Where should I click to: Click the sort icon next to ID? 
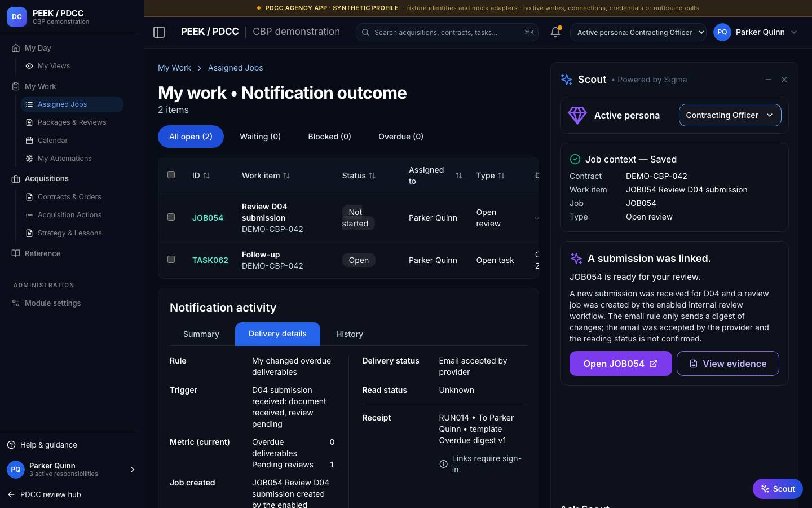[206, 176]
